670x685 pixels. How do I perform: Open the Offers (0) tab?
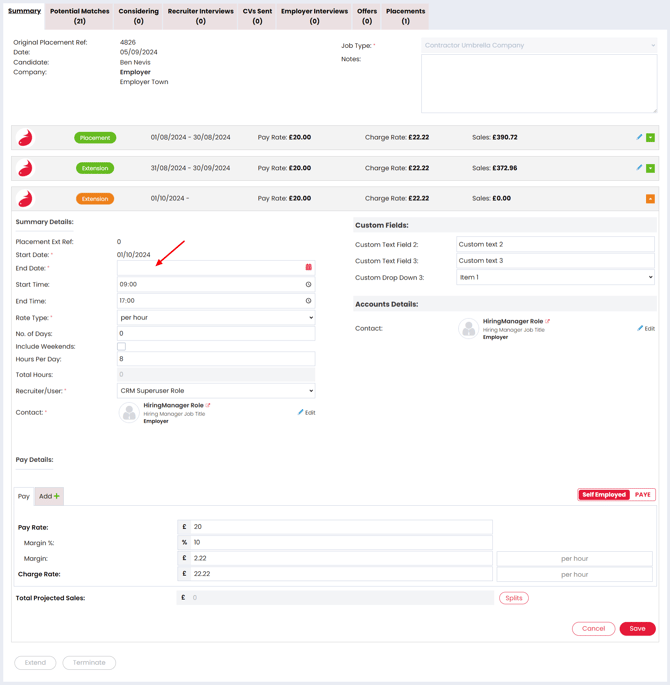pyautogui.click(x=367, y=16)
